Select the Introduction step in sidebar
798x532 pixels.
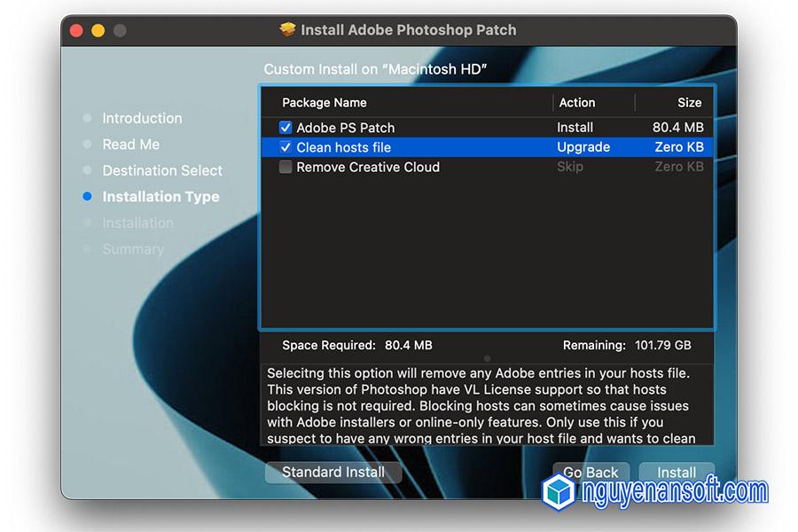point(142,118)
